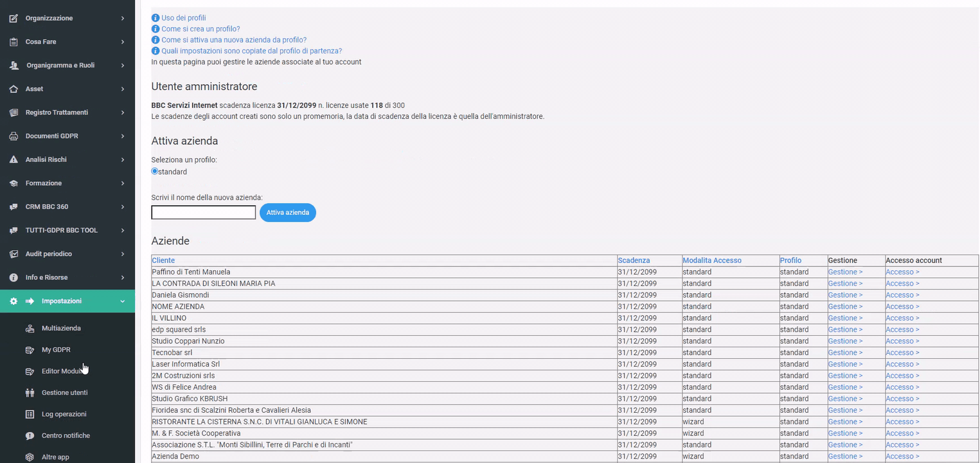980x463 pixels.
Task: Click the Organigramma e Ruoli person icon
Action: [13, 66]
